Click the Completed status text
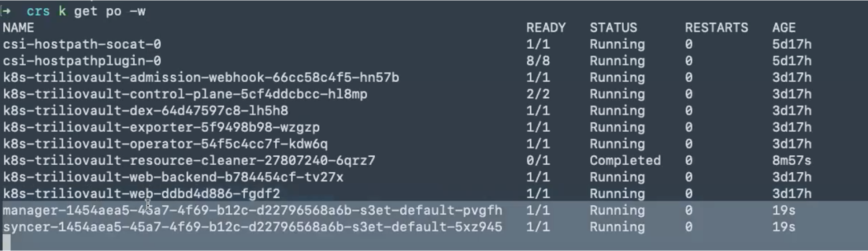This screenshot has width=868, height=251. pyautogui.click(x=625, y=161)
